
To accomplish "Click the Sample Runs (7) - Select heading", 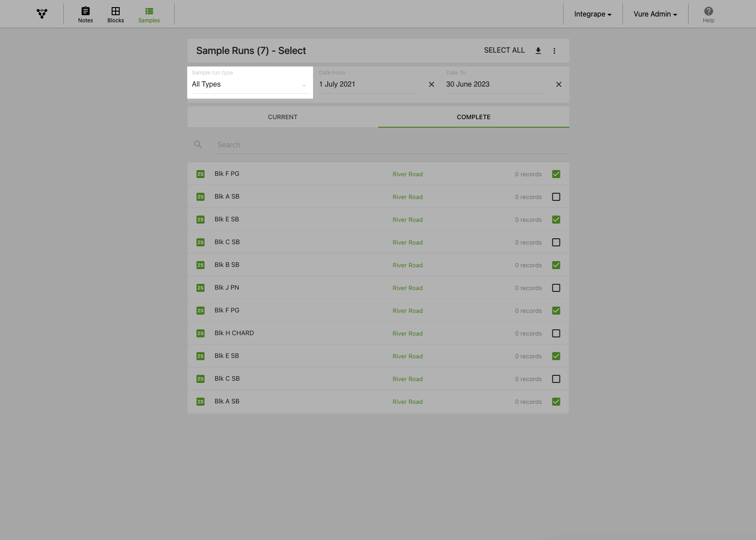I will click(x=251, y=51).
